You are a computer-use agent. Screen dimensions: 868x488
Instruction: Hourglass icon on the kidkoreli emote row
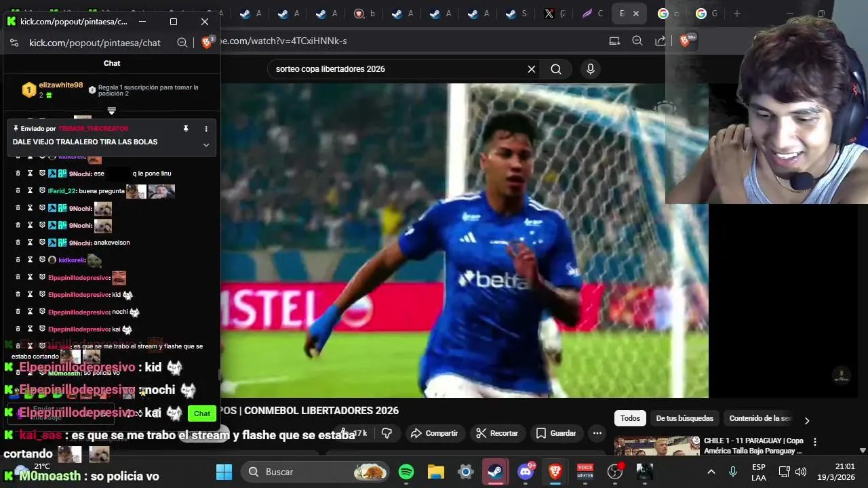click(30, 260)
